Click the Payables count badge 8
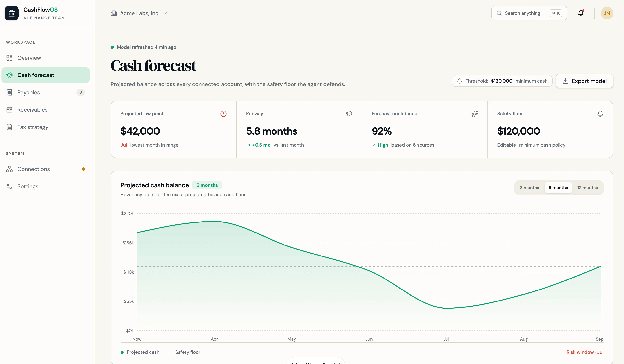This screenshot has width=624, height=364. [81, 92]
